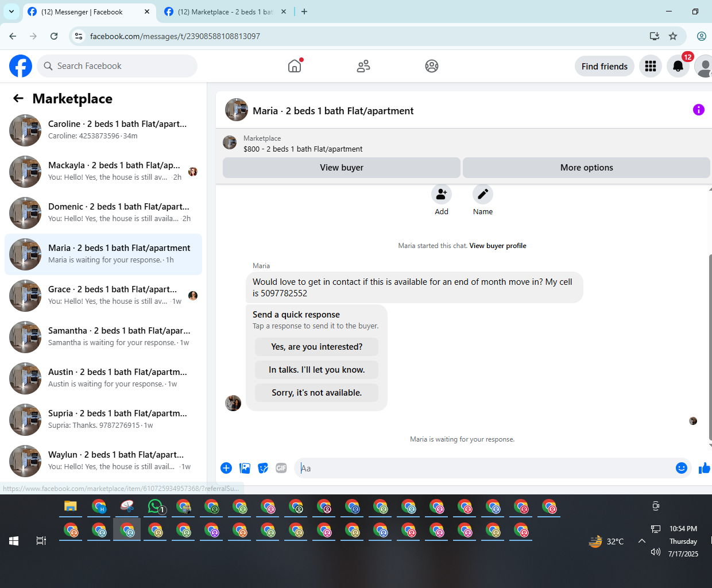Click View buyer button
Image resolution: width=712 pixels, height=588 pixels.
(342, 168)
